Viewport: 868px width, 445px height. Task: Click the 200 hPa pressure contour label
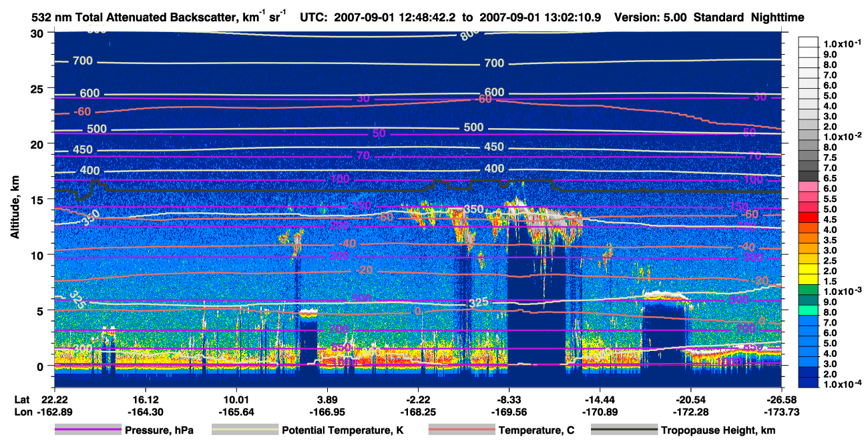[x=339, y=226]
